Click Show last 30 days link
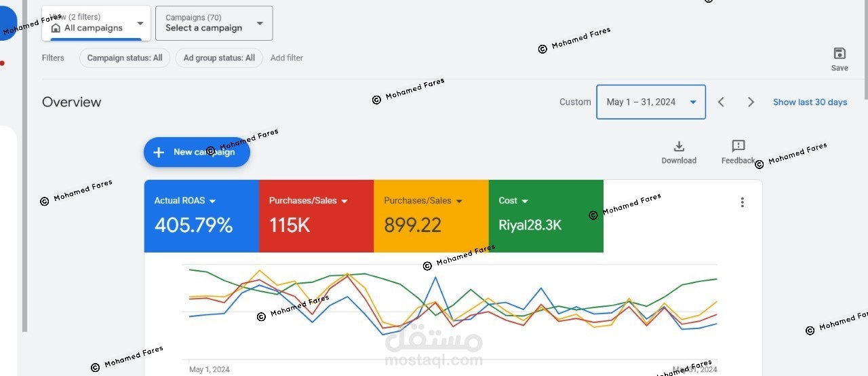This screenshot has width=868, height=376. click(810, 102)
